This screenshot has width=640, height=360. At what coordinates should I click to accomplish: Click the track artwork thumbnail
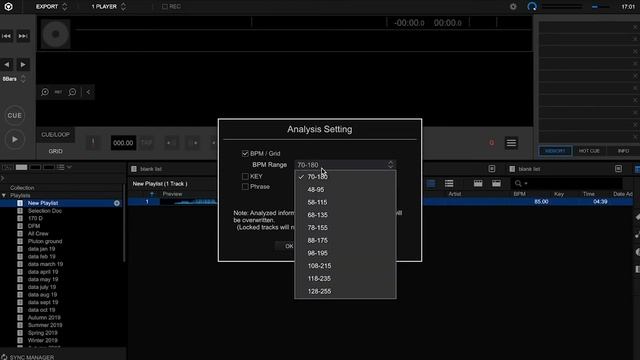(x=56, y=34)
